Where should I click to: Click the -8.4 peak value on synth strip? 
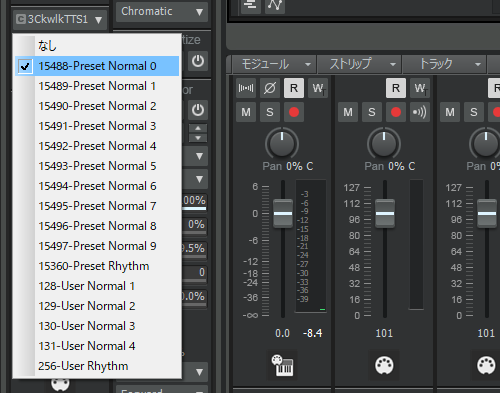[312, 333]
